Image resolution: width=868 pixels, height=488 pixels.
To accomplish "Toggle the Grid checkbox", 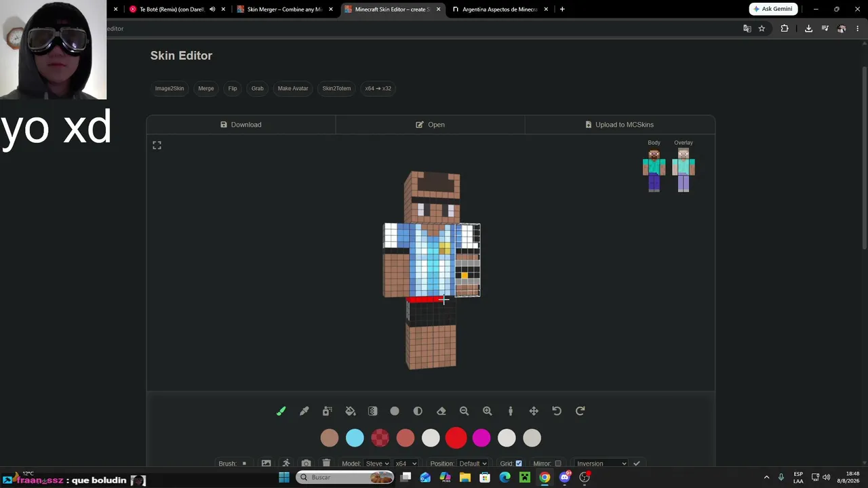I will pyautogui.click(x=519, y=464).
